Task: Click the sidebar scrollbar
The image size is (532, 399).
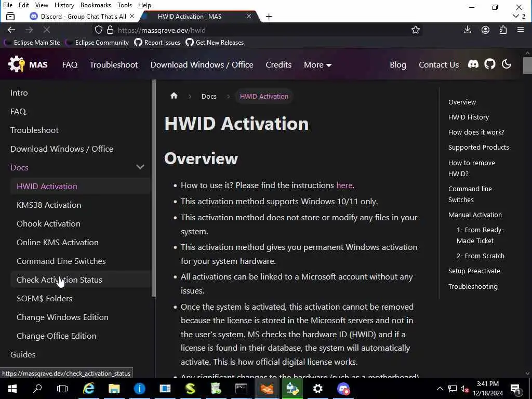Action: (x=154, y=188)
